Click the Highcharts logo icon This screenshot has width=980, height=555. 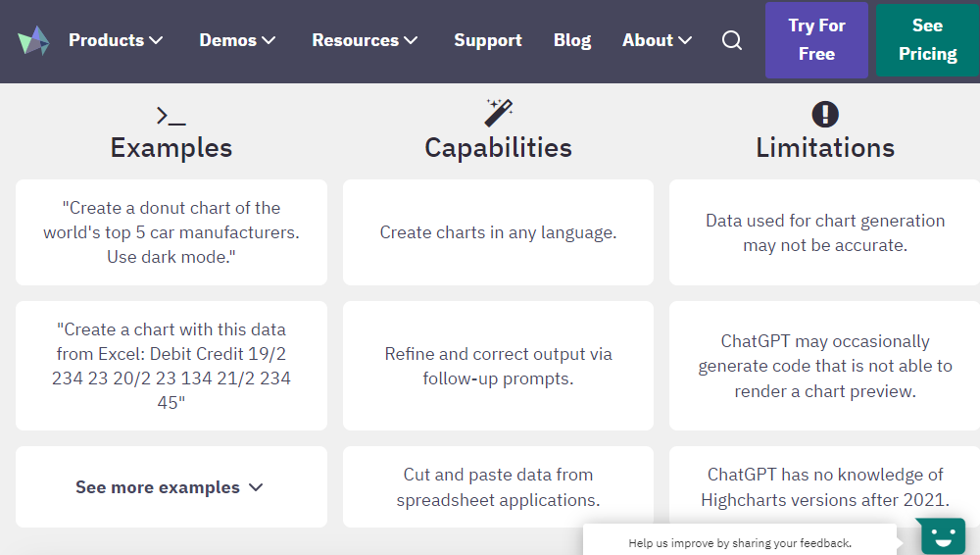click(33, 40)
